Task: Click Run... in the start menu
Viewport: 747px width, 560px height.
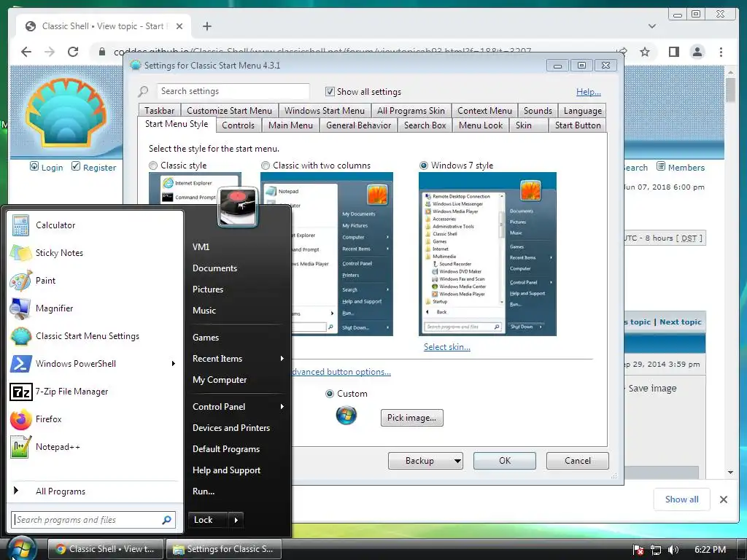Action: tap(204, 491)
